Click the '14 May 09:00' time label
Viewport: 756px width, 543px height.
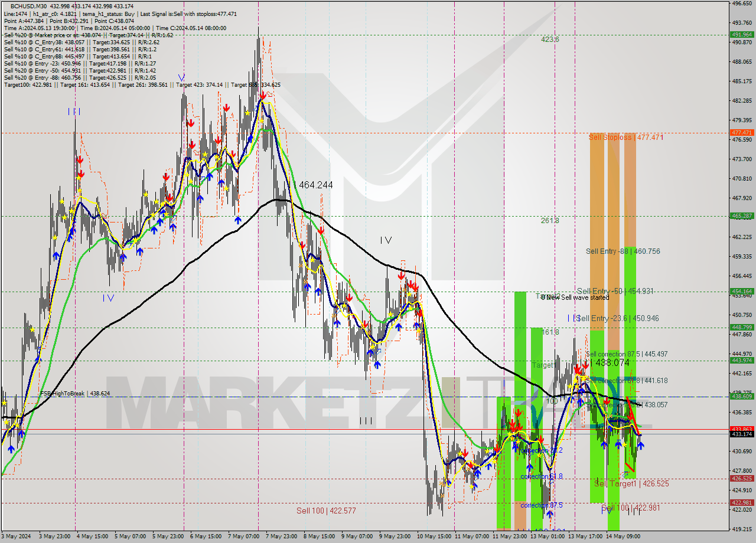(x=623, y=537)
